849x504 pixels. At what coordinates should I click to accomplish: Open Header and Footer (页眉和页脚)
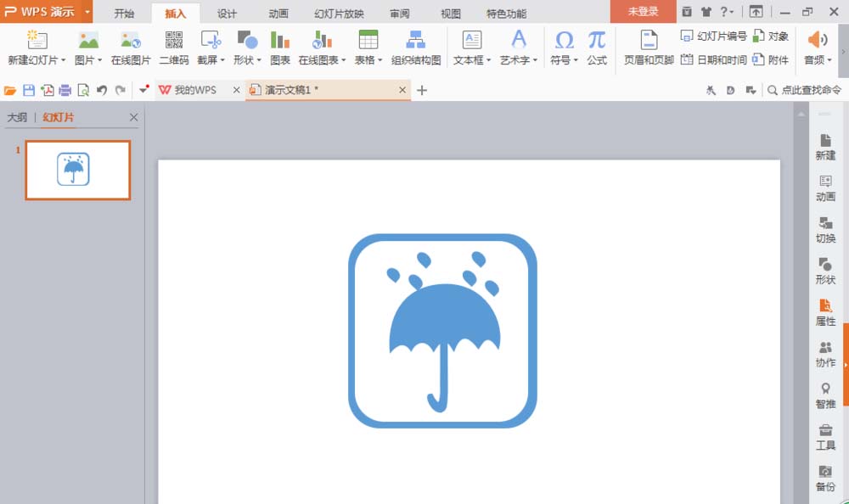pos(649,48)
